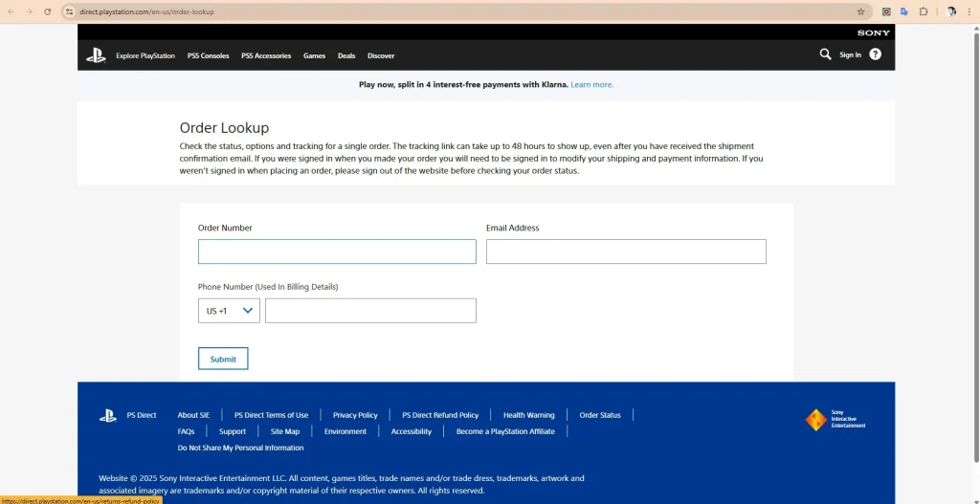The height and width of the screenshot is (504, 980).
Task: Open Games menu item
Action: tap(314, 55)
